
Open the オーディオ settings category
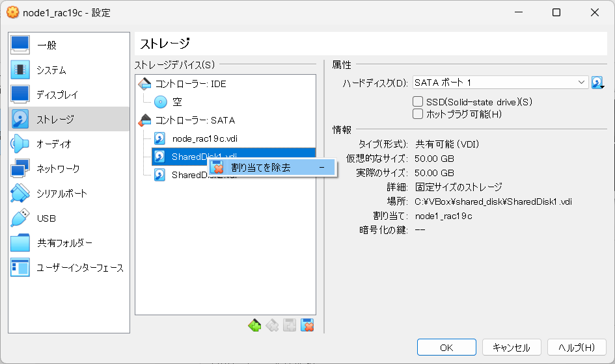coord(68,144)
